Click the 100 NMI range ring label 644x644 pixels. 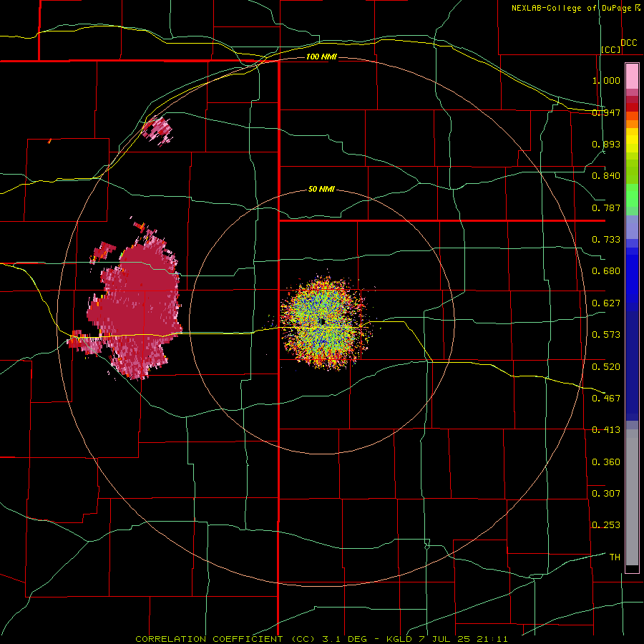pyautogui.click(x=321, y=57)
